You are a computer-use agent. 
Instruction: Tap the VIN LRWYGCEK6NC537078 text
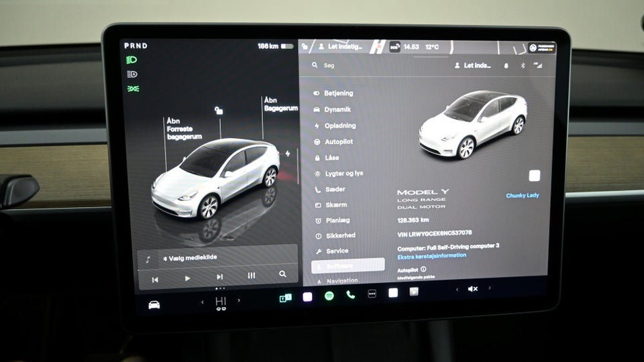pos(435,233)
